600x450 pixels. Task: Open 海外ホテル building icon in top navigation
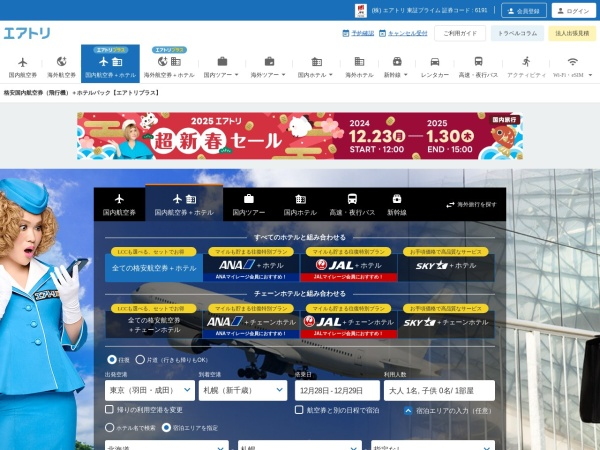coord(359,61)
